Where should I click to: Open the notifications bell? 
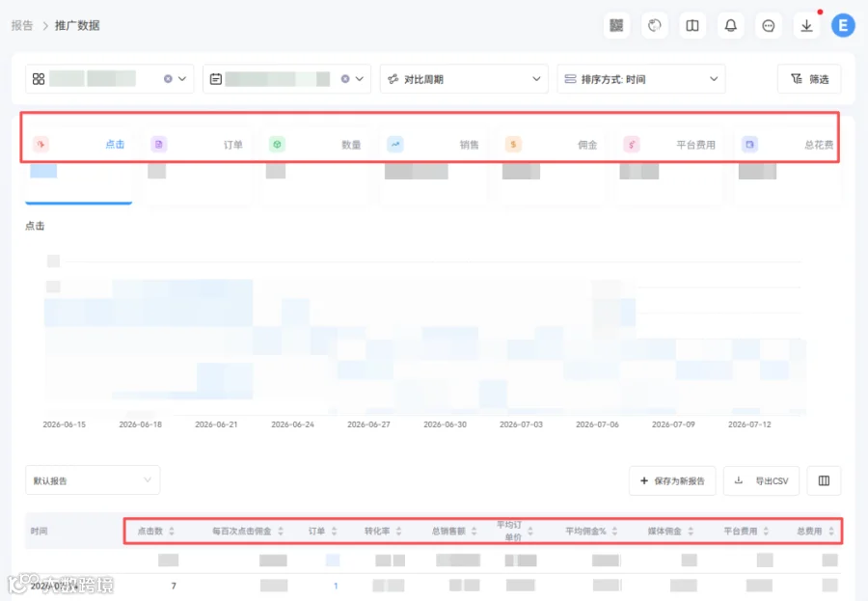731,25
